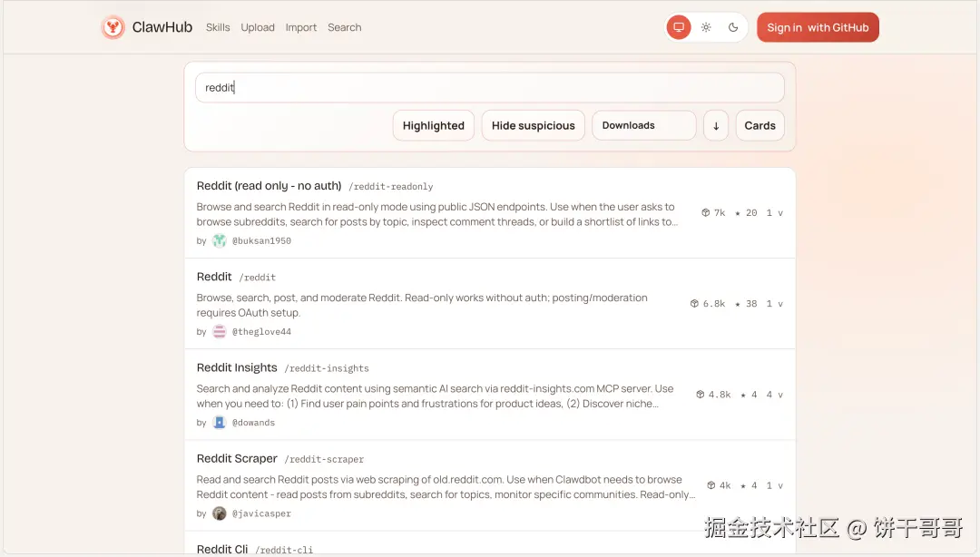
Task: Toggle the Highlighted filter
Action: [434, 126]
